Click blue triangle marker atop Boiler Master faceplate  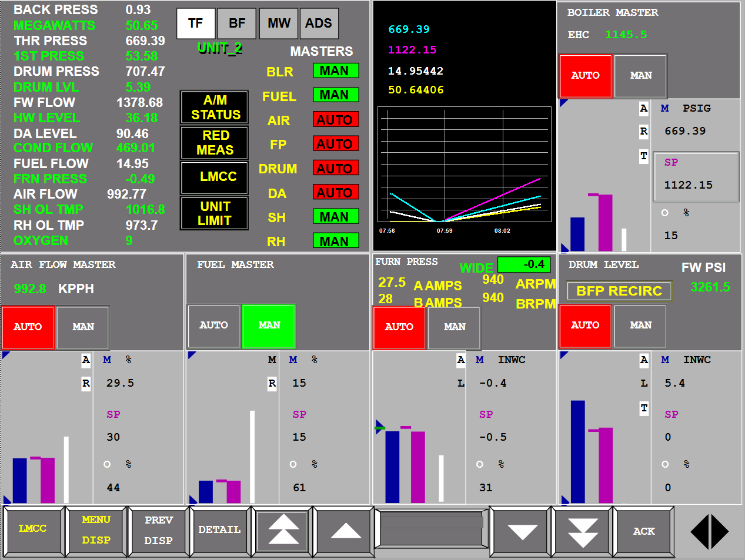coord(564,103)
